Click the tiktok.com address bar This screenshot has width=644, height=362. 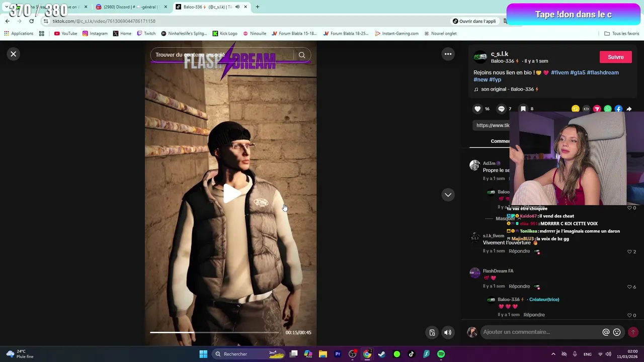tap(242, 21)
